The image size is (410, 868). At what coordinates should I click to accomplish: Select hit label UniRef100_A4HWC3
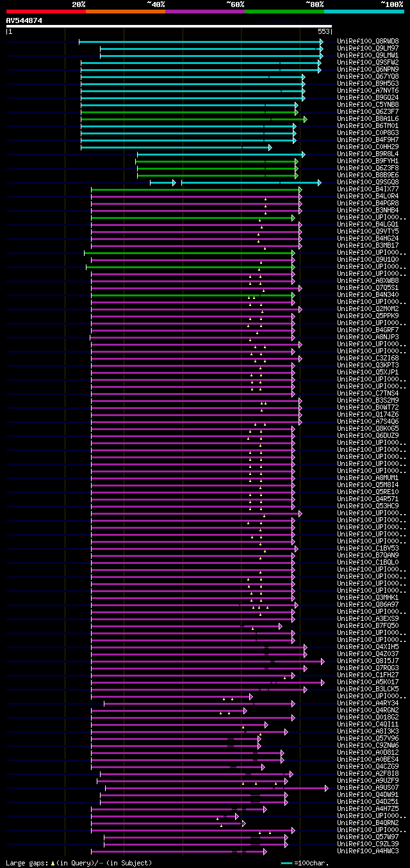[x=368, y=851]
